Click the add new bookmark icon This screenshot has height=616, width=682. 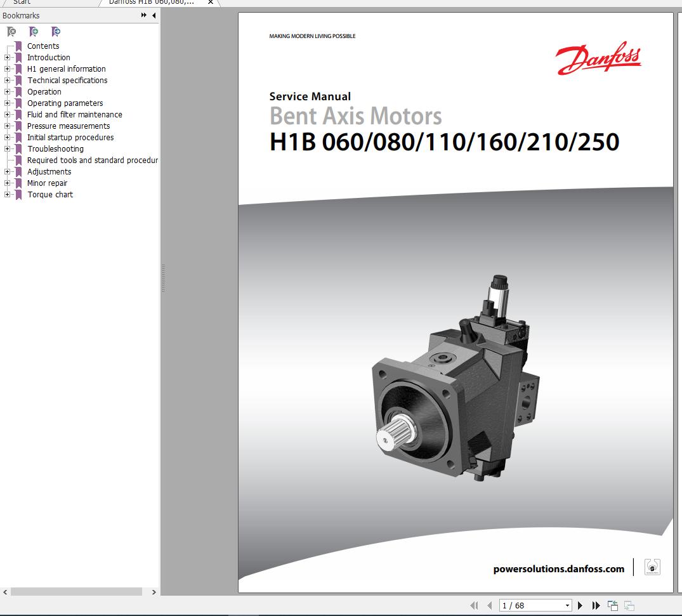pos(32,31)
